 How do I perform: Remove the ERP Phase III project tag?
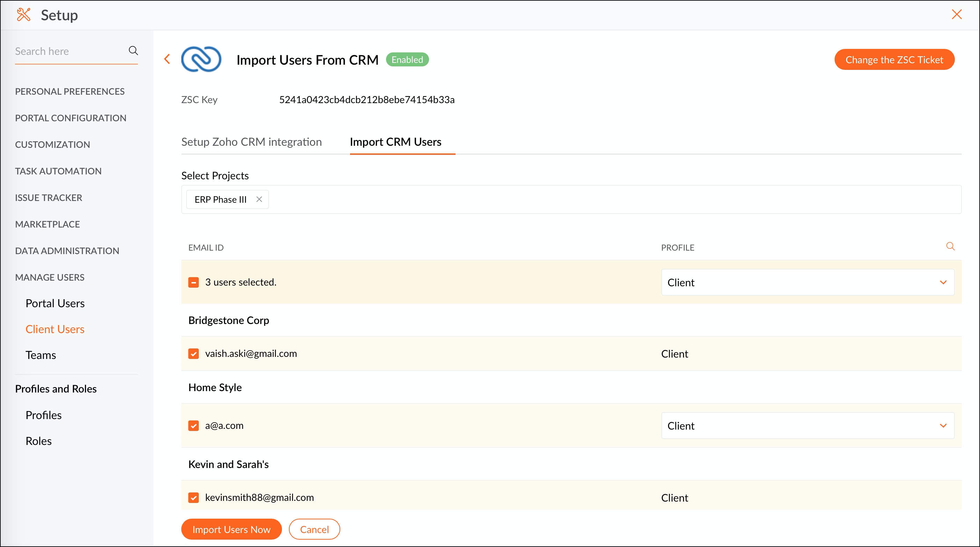259,199
